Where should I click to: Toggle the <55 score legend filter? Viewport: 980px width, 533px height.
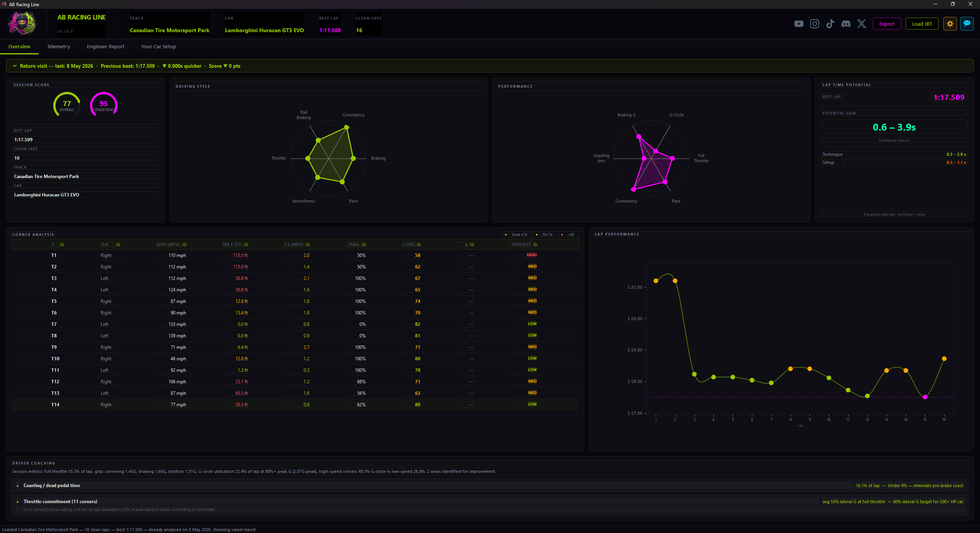(571, 235)
